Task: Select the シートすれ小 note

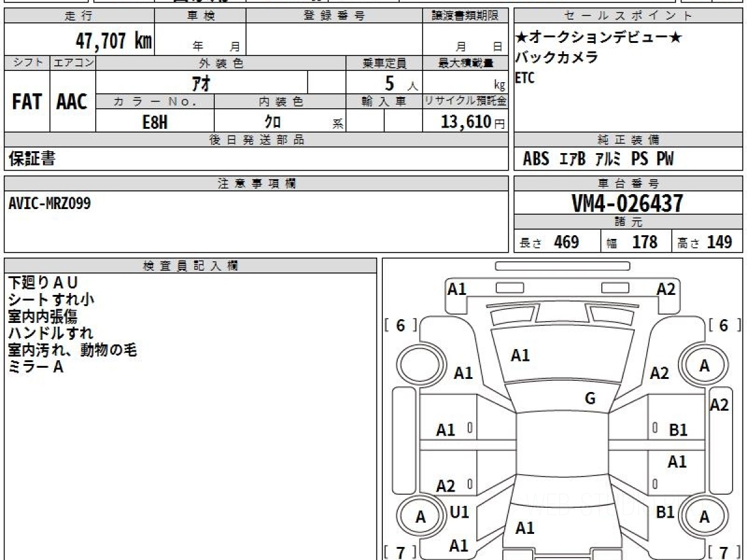Action: 52,299
